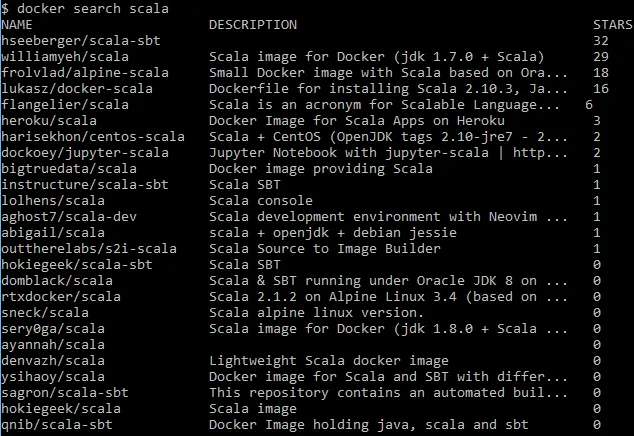The height and width of the screenshot is (436, 634).
Task: Click the hseeberger/scala-sbt image name
Action: point(81,41)
